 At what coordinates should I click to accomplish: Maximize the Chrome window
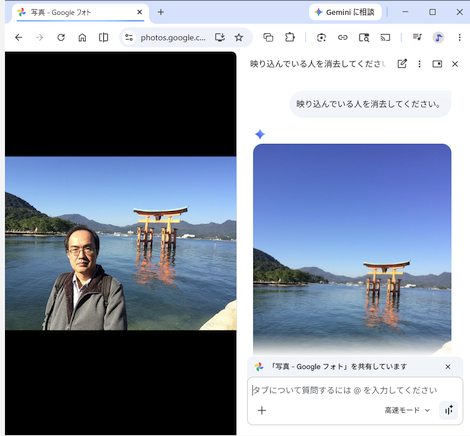click(432, 12)
